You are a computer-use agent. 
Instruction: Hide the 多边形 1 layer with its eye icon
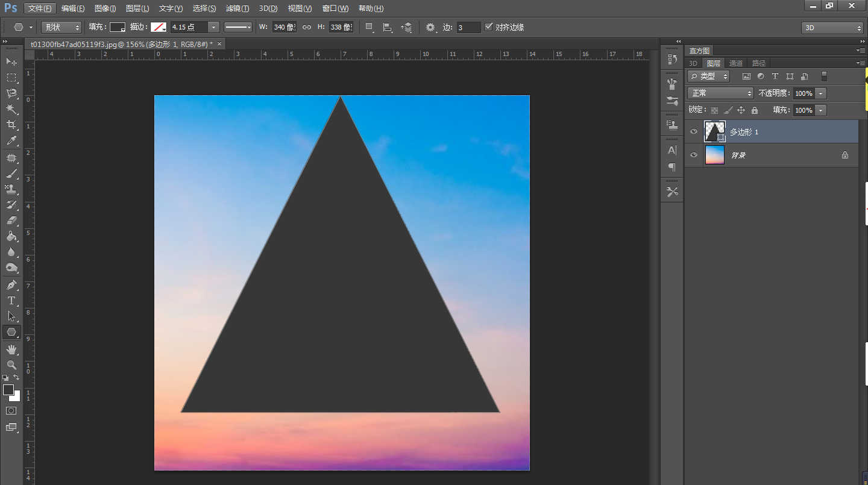[x=694, y=131]
